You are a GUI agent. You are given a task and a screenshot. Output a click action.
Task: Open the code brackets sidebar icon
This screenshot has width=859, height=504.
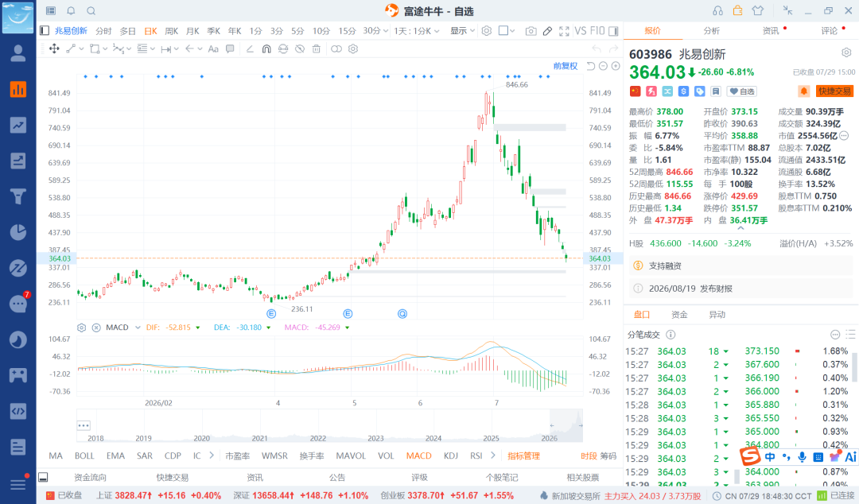coord(18,411)
